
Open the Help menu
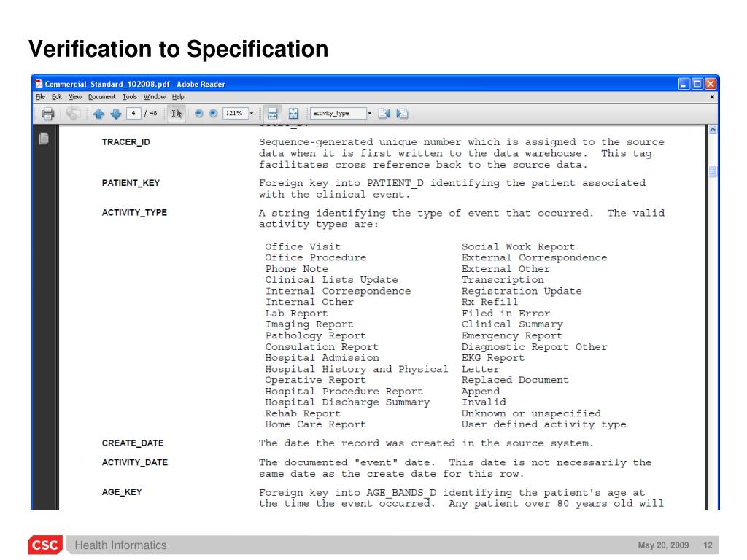tap(178, 97)
